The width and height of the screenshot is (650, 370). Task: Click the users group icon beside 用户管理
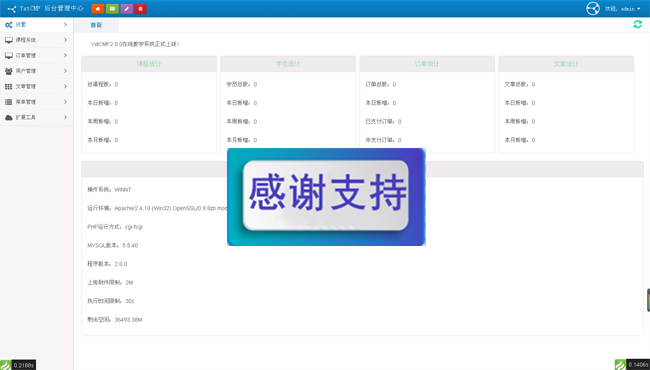click(x=9, y=71)
